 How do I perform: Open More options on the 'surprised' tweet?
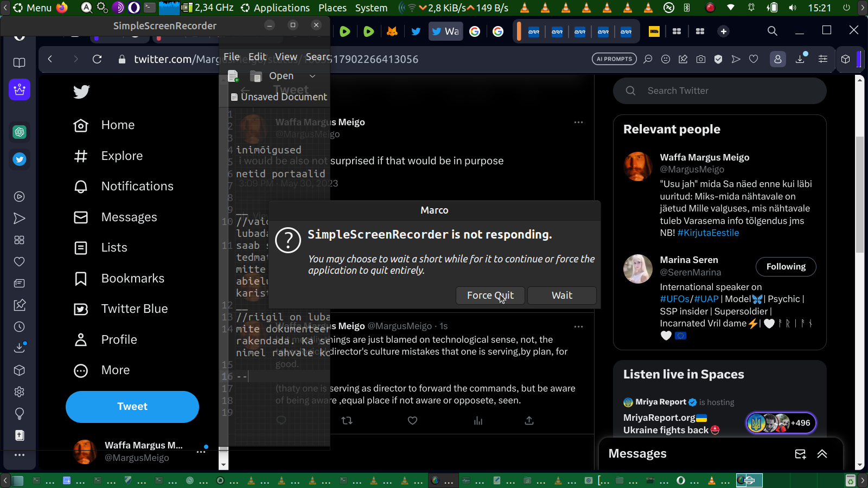(x=579, y=122)
